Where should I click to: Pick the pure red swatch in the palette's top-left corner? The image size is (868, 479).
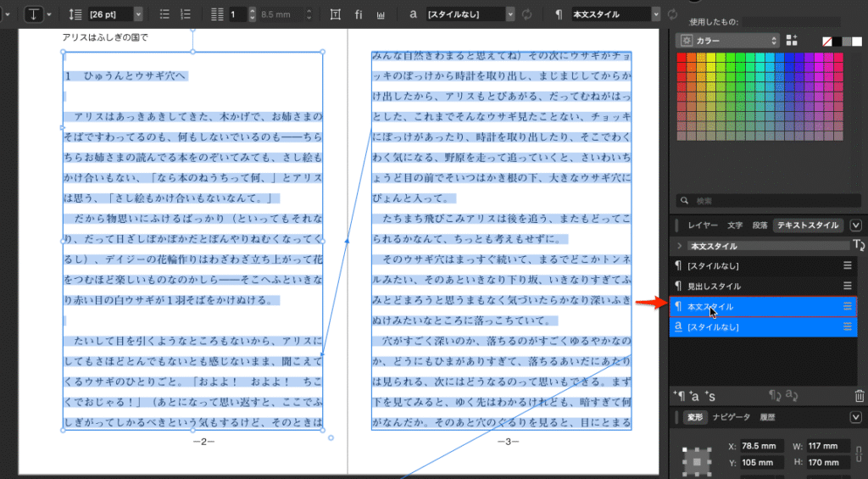pyautogui.click(x=681, y=58)
